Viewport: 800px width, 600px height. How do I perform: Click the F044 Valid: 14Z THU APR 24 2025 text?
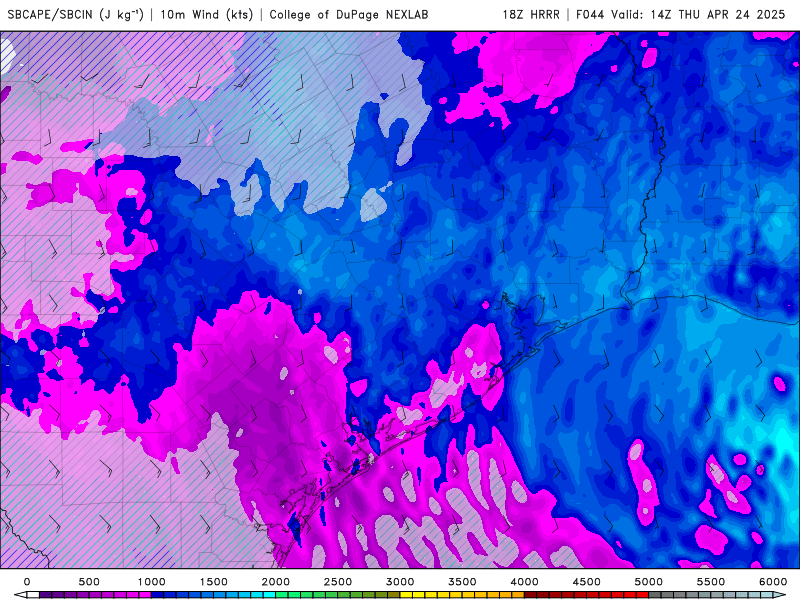681,14
